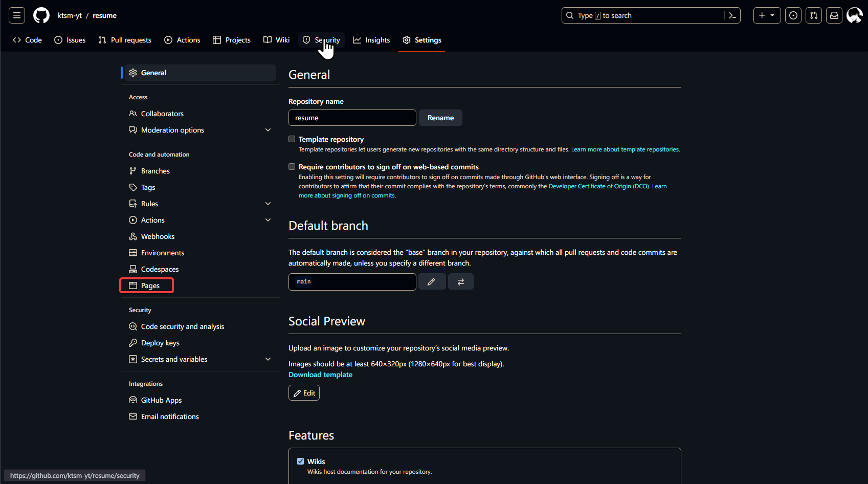Image resolution: width=868 pixels, height=484 pixels.
Task: Click the Type / to search box
Action: tap(651, 15)
